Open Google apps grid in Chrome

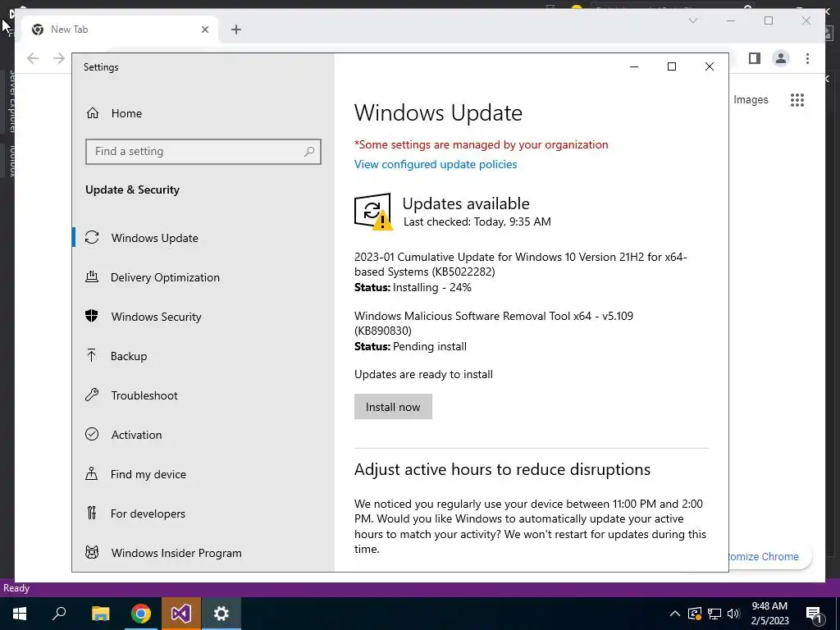pyautogui.click(x=797, y=99)
